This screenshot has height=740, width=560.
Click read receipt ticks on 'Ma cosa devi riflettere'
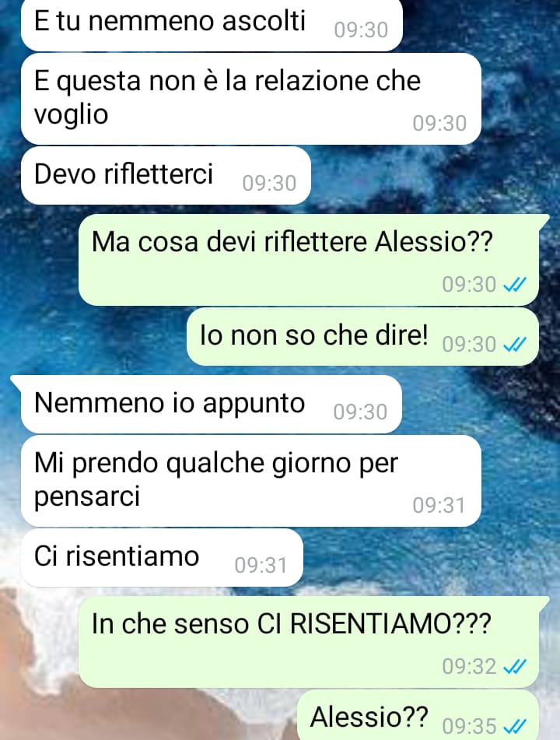tap(515, 285)
